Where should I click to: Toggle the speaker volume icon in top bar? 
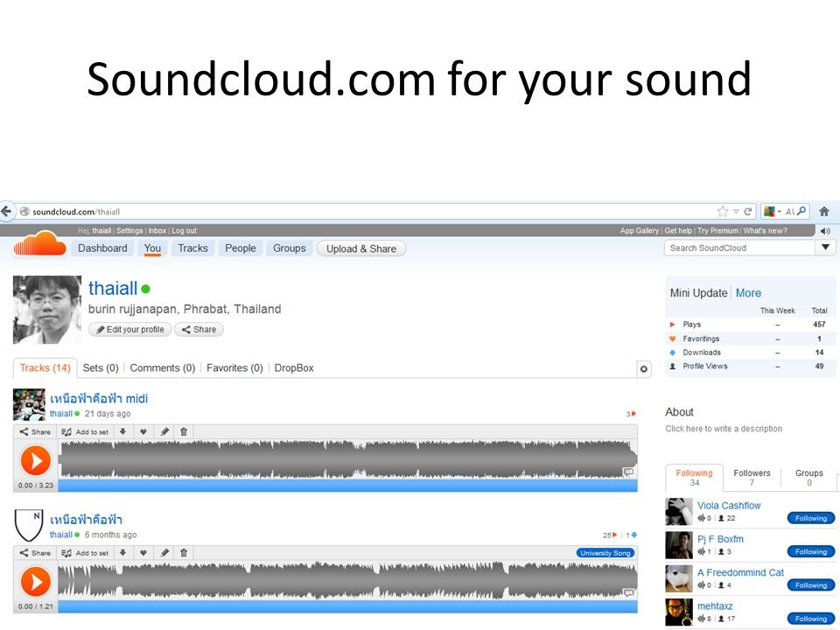coord(825,231)
